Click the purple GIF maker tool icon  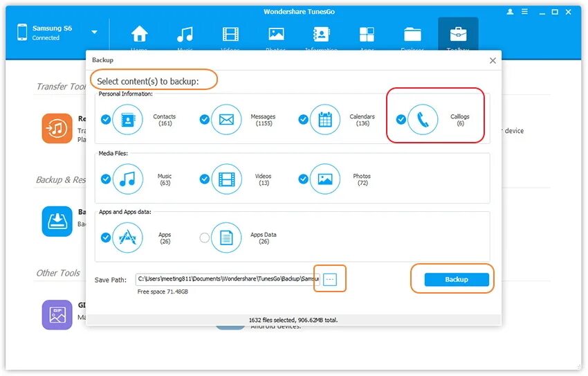click(x=57, y=315)
